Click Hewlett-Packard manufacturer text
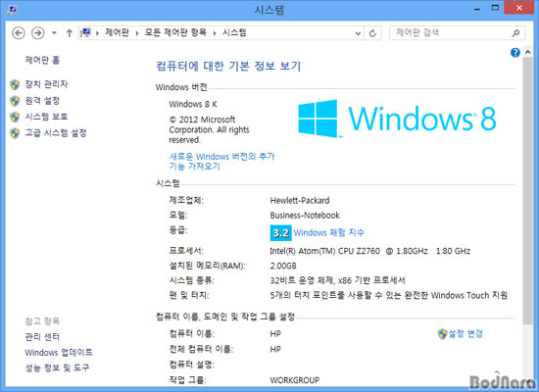 click(300, 201)
